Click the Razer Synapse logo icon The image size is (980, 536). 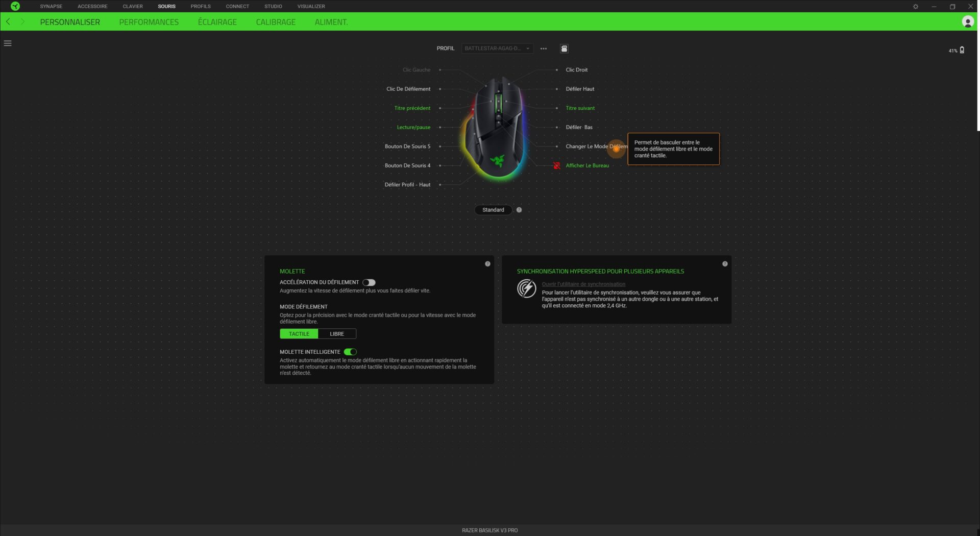pyautogui.click(x=15, y=6)
